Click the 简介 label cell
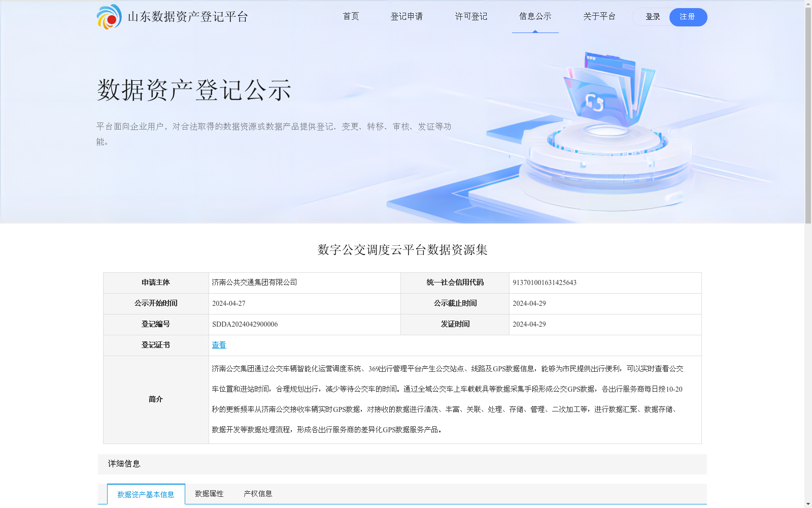 click(156, 400)
